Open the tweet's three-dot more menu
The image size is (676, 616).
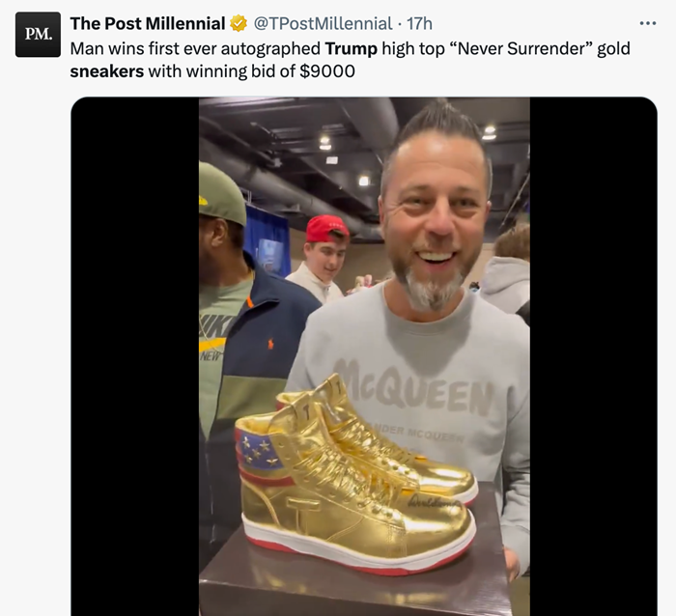pos(648,23)
